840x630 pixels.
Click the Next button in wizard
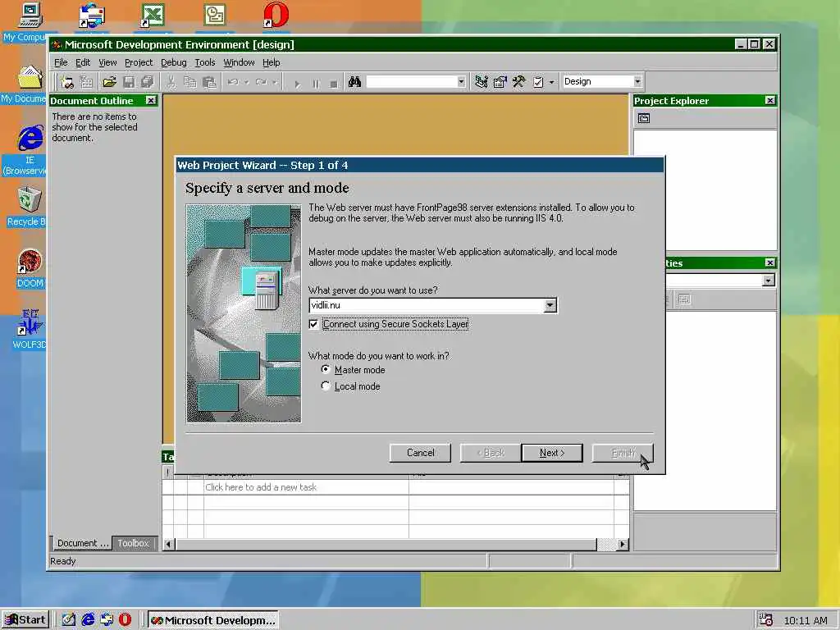tap(552, 453)
